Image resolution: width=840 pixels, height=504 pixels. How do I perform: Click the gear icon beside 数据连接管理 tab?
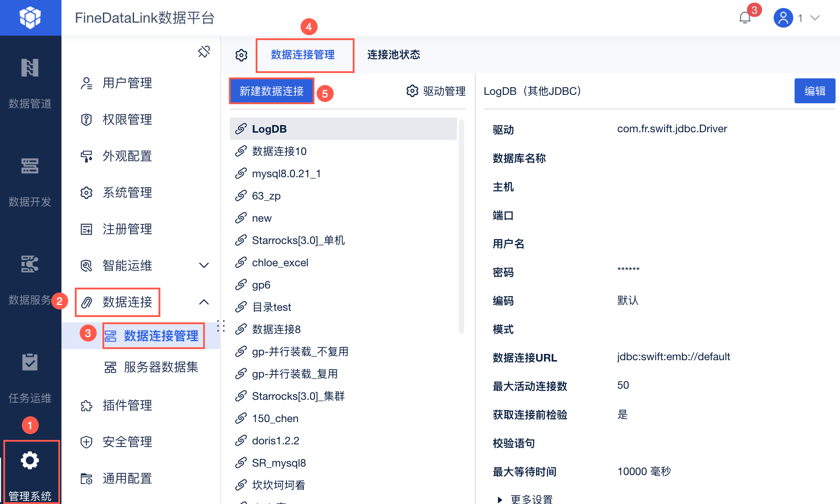[241, 55]
